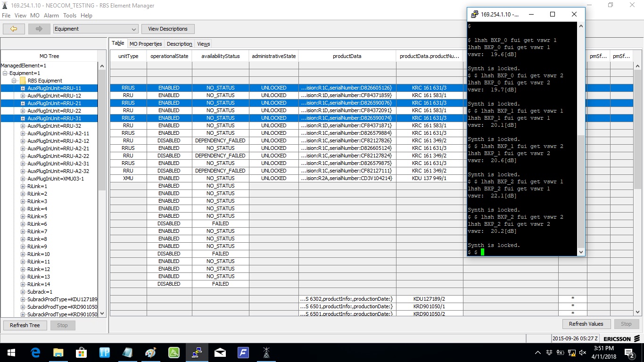644x362 pixels.
Task: Click the Stop button beside Refresh Values
Action: [626, 324]
